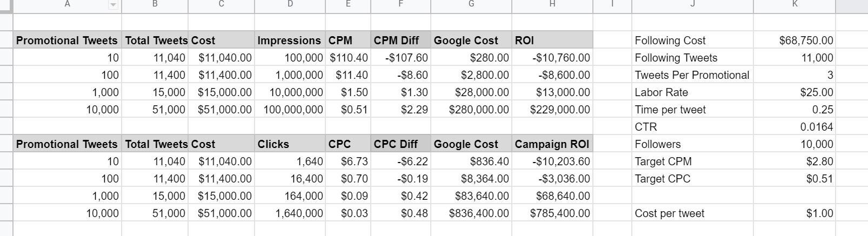Select column G header
The height and width of the screenshot is (236, 868).
pyautogui.click(x=471, y=4)
